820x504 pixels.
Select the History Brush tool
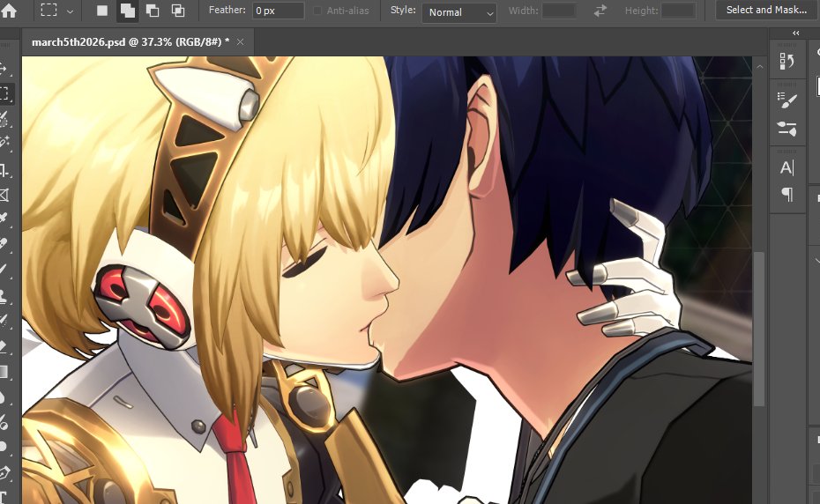(x=4, y=320)
